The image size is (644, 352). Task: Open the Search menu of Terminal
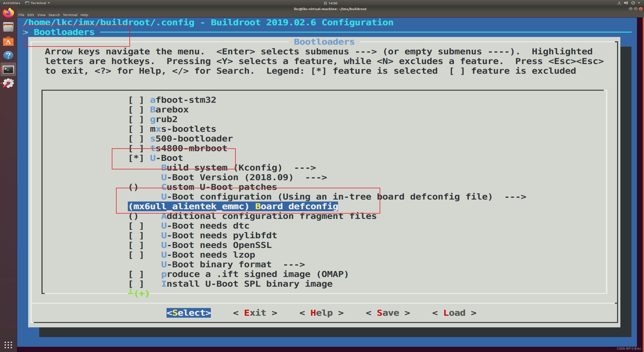[54, 15]
